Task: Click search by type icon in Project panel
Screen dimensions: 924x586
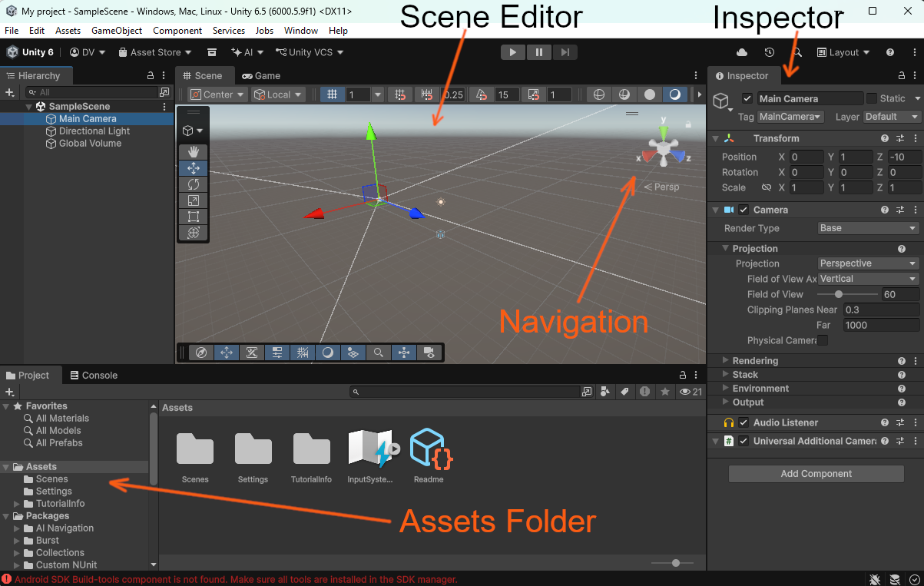Action: click(605, 392)
